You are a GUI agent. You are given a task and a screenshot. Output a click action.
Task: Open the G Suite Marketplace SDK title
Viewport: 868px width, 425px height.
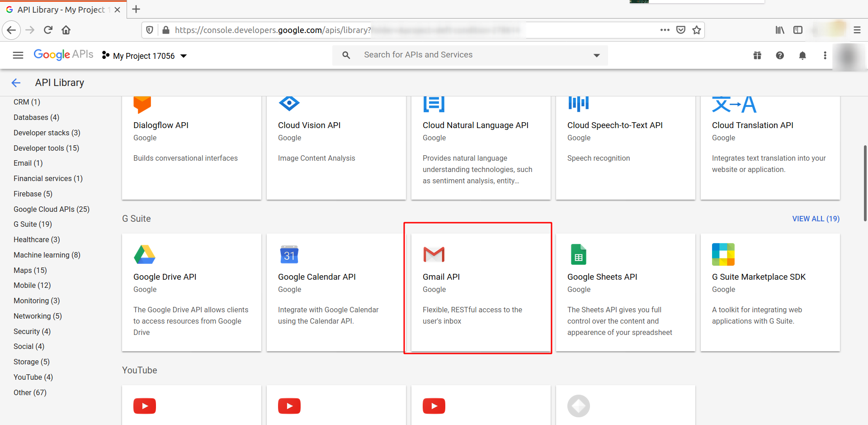coord(759,277)
